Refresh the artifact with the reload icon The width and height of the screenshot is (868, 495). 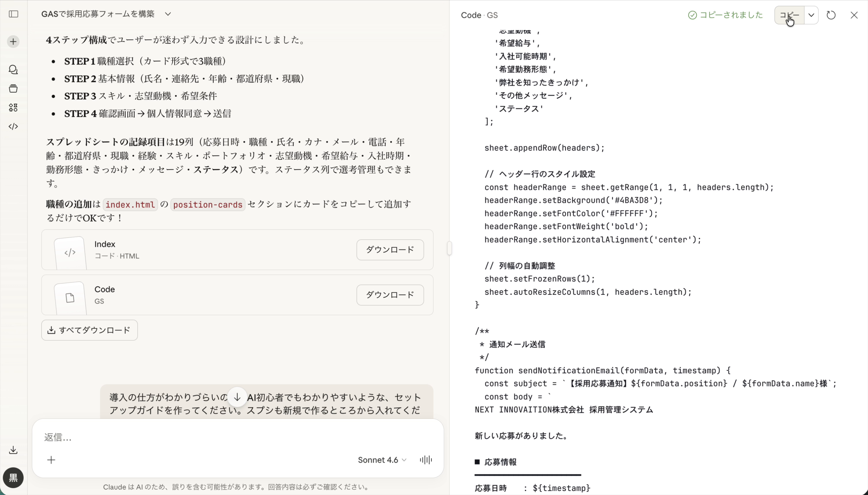point(831,15)
